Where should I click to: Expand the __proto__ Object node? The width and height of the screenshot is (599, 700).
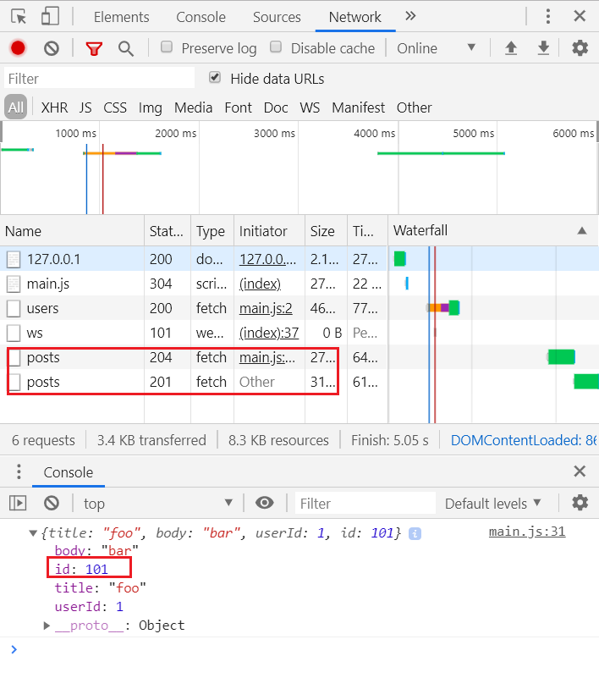click(47, 626)
